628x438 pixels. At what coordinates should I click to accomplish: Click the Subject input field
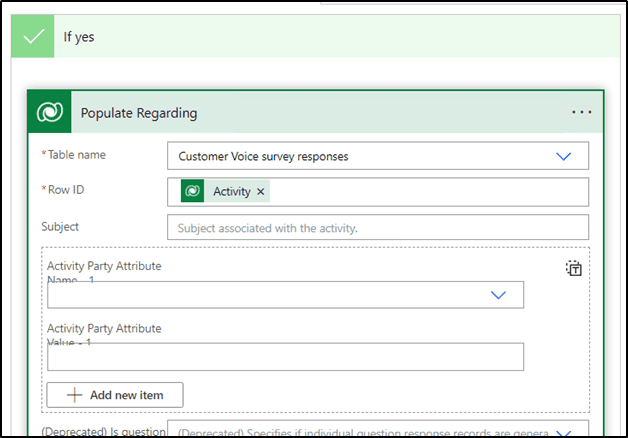378,227
